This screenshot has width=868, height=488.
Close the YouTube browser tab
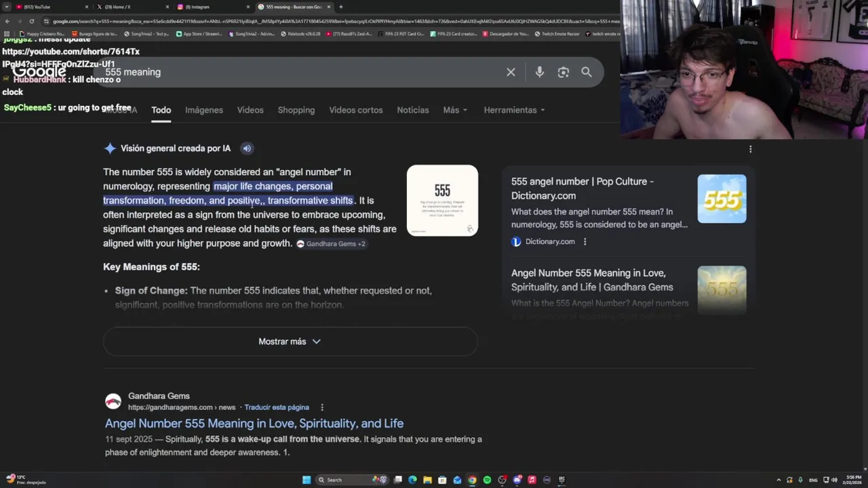click(x=87, y=7)
